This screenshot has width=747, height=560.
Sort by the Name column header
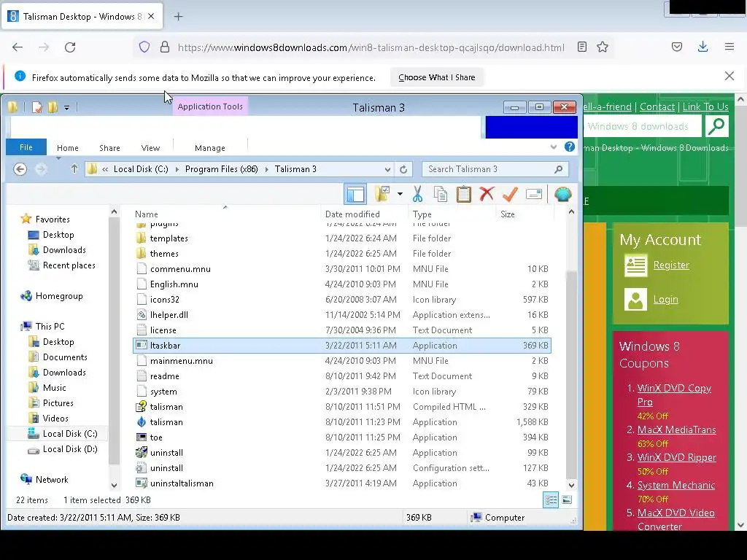[146, 214]
